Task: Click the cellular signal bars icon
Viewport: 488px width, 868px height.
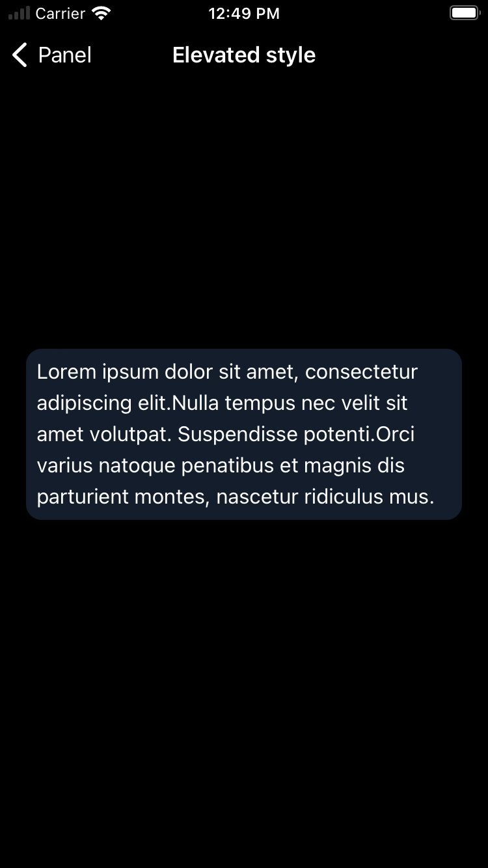Action: [x=20, y=13]
